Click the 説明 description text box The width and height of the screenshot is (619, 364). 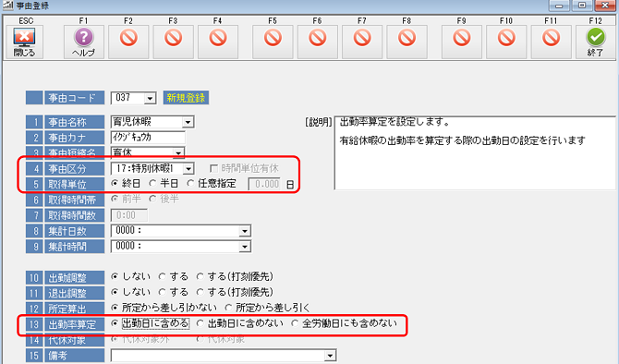475,152
